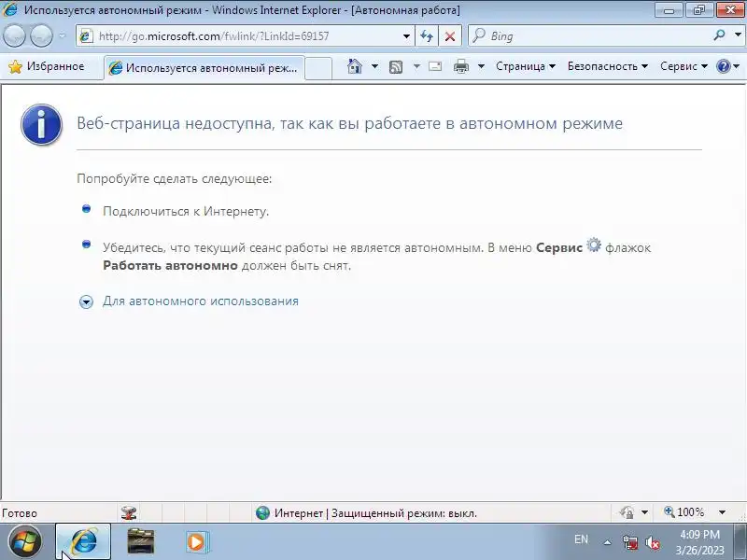
Task: Click the offline mode status bar icon
Action: pyautogui.click(x=129, y=512)
